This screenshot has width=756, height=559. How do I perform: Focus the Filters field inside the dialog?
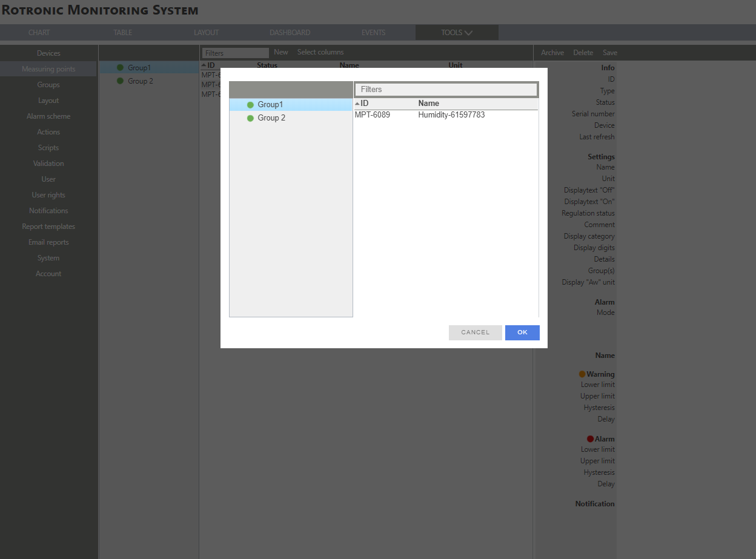point(446,90)
